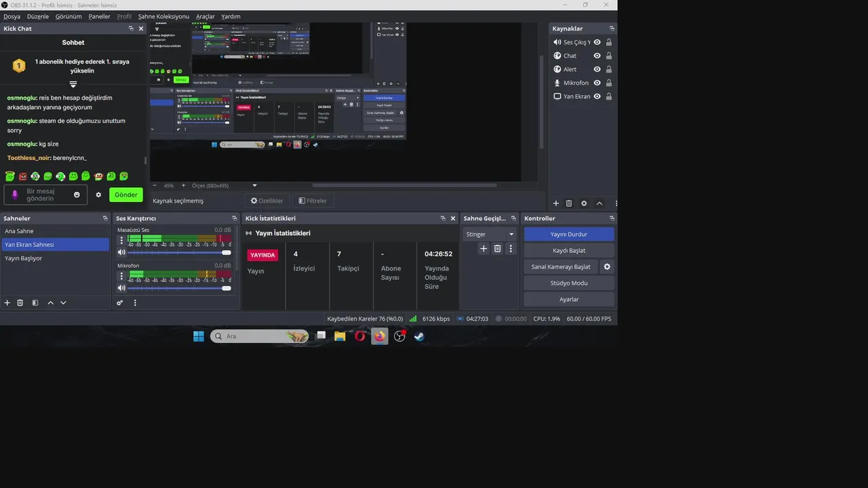Add a new scene with plus icon
This screenshot has height=488, width=868.
click(7, 303)
